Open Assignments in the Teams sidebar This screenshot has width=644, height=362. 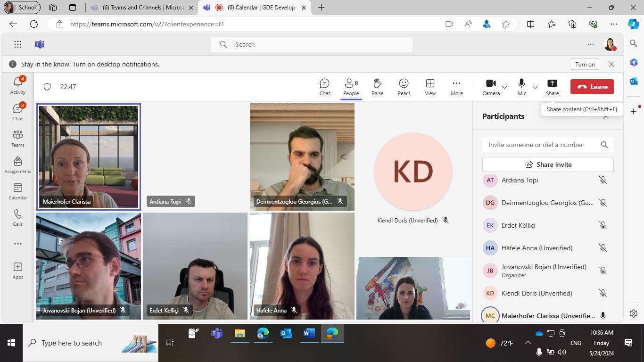[x=18, y=165]
